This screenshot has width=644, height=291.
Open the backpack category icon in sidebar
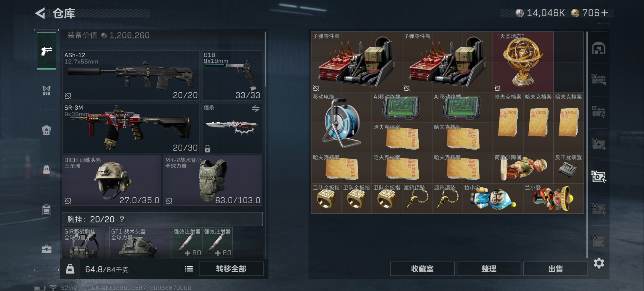pyautogui.click(x=46, y=130)
